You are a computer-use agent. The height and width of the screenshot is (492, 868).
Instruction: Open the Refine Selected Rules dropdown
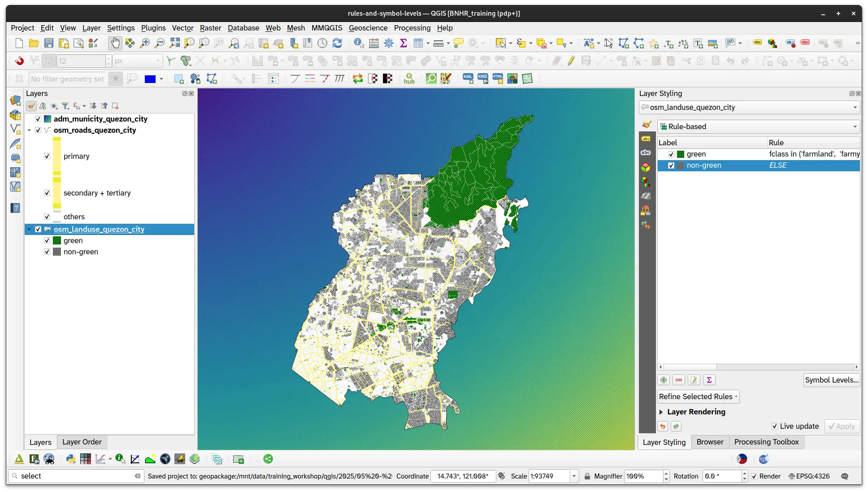(698, 396)
